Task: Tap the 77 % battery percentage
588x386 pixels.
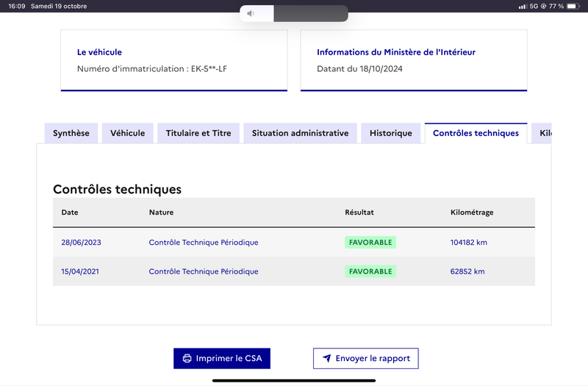Action: point(556,6)
